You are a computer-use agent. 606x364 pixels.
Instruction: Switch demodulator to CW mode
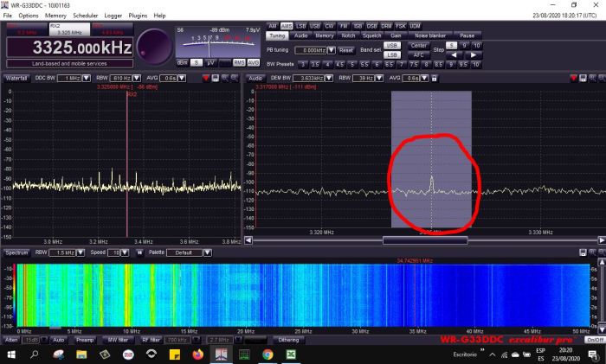[328, 26]
